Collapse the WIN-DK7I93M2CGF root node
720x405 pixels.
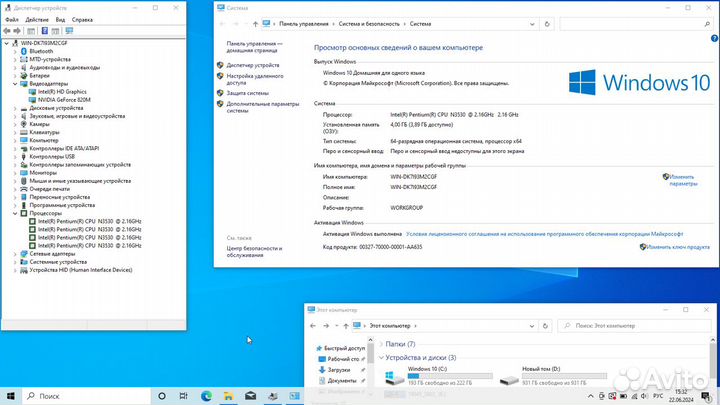pyautogui.click(x=6, y=43)
